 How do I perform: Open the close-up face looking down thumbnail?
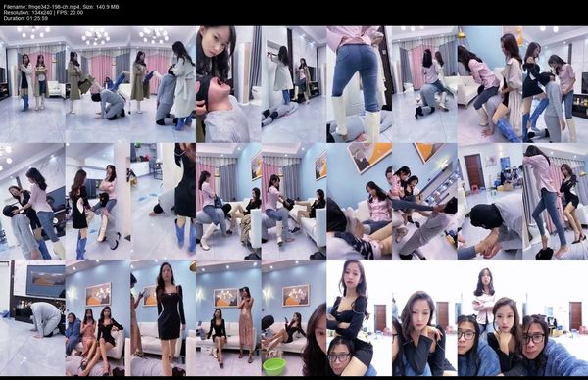[x=228, y=84]
